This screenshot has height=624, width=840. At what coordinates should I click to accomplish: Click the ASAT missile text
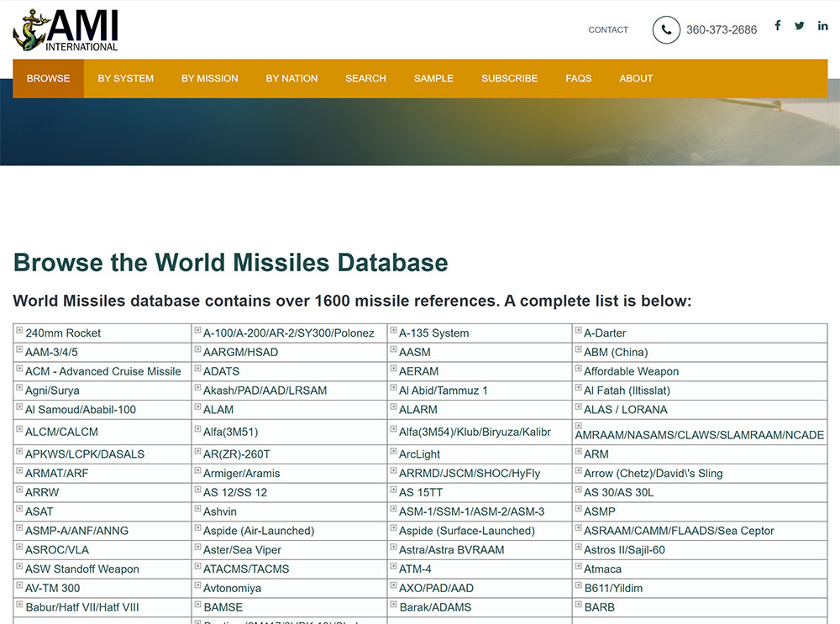39,511
